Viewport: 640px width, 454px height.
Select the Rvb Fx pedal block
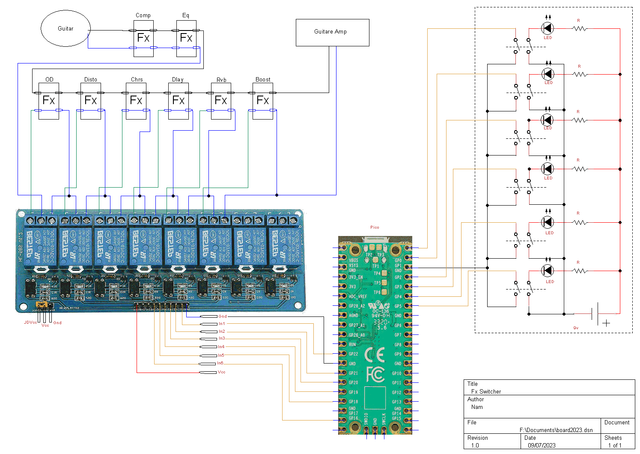click(x=221, y=101)
